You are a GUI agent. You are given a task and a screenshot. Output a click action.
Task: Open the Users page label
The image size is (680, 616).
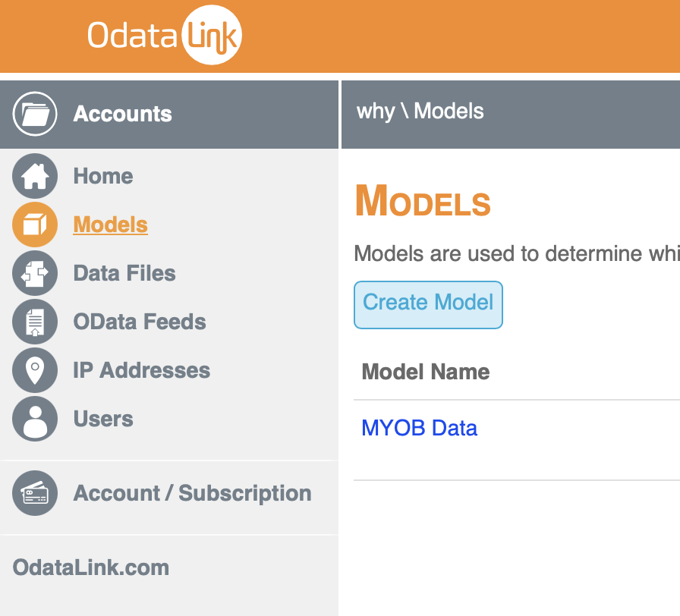point(103,419)
